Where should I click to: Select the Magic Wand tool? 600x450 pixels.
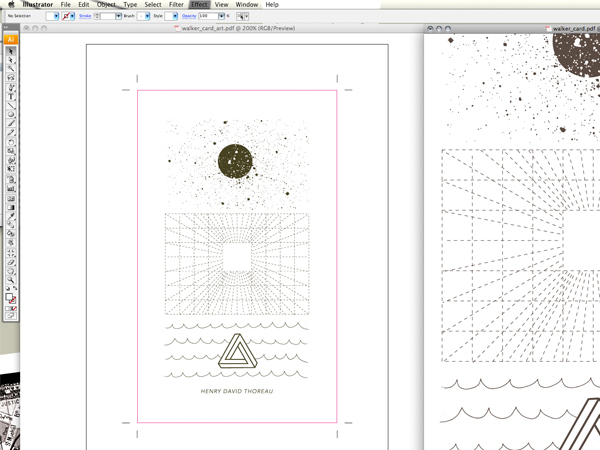coord(11,68)
